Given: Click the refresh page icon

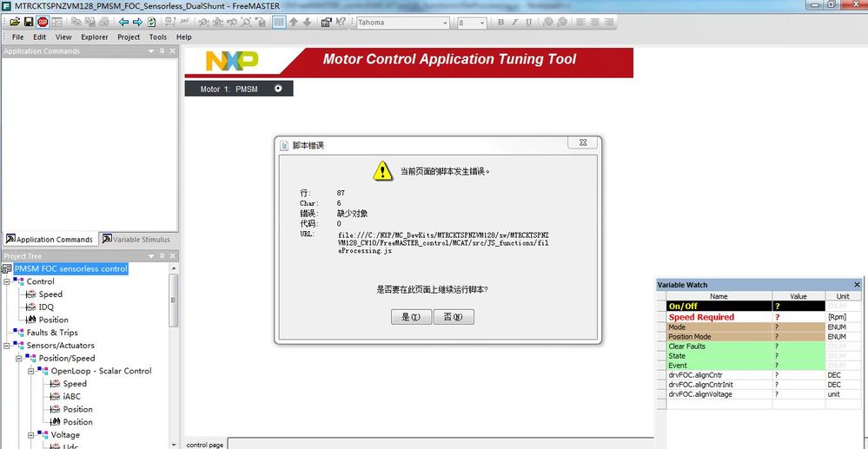Looking at the screenshot, I should (151, 22).
